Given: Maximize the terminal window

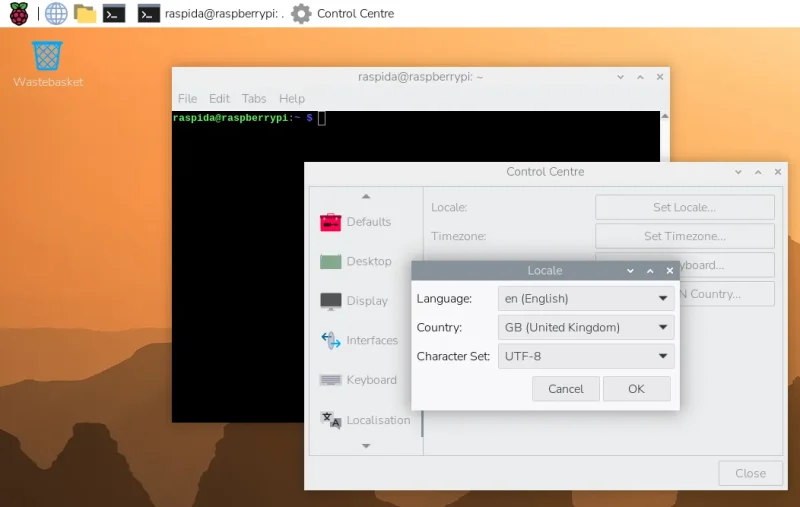Looking at the screenshot, I should tap(640, 77).
